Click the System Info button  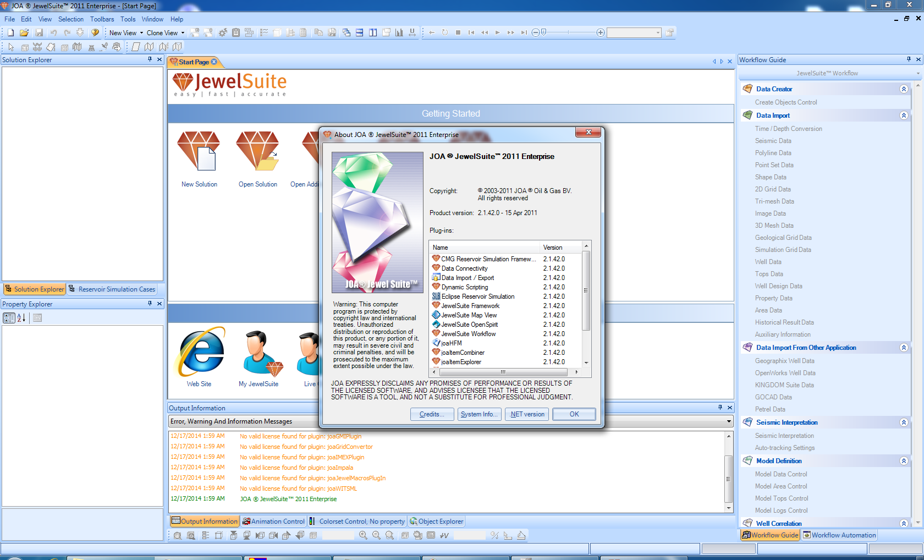tap(479, 414)
